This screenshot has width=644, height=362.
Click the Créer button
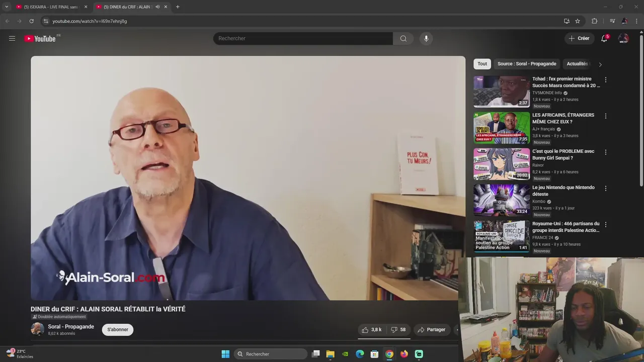(x=579, y=38)
